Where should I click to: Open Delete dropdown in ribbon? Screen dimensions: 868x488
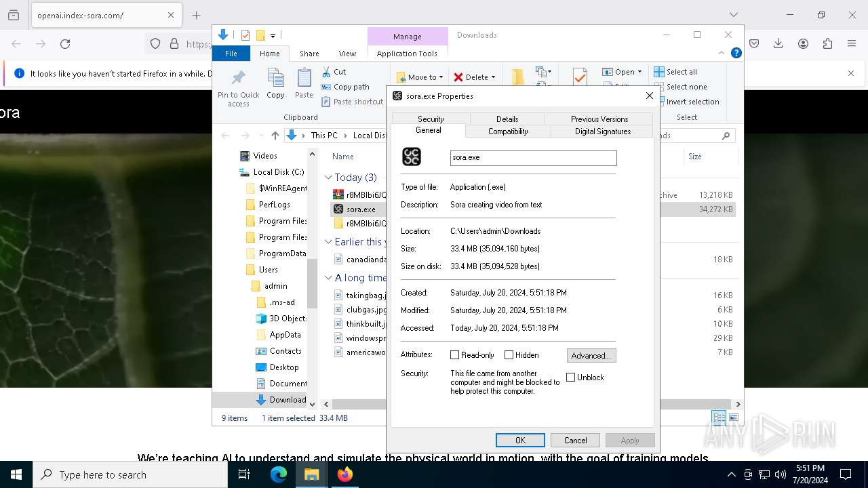coord(474,77)
